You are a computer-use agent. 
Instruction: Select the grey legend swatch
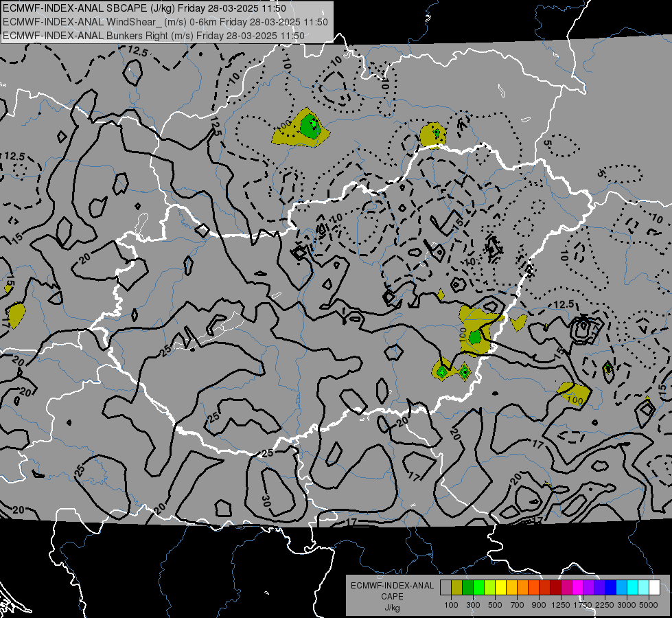click(x=445, y=587)
